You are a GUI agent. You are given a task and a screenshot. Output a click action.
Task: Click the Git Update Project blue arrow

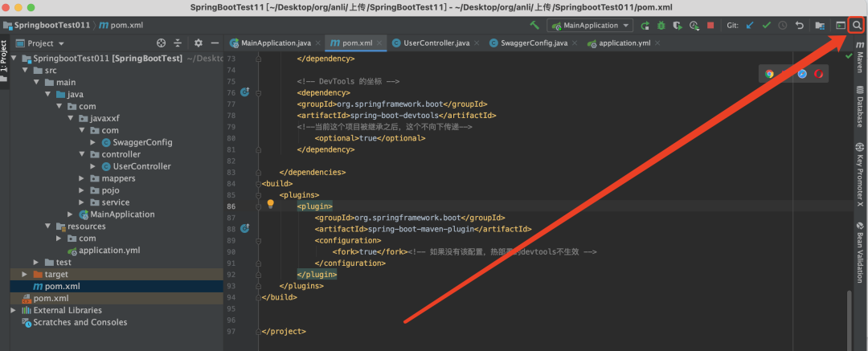750,26
